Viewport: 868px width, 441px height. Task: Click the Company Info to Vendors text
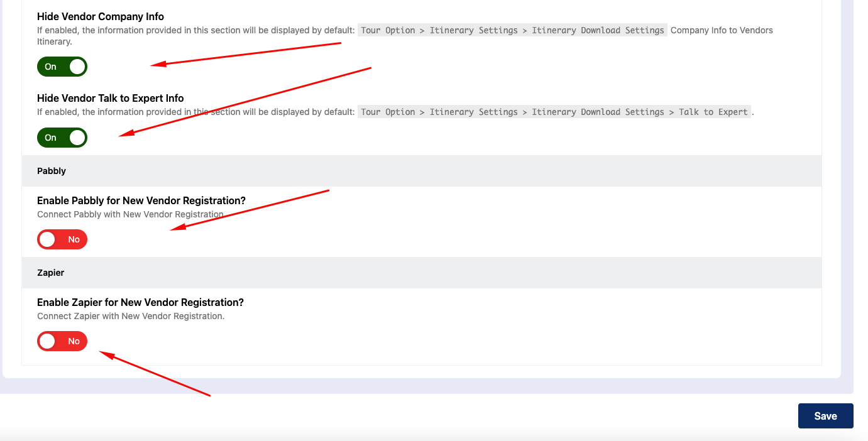pyautogui.click(x=722, y=30)
